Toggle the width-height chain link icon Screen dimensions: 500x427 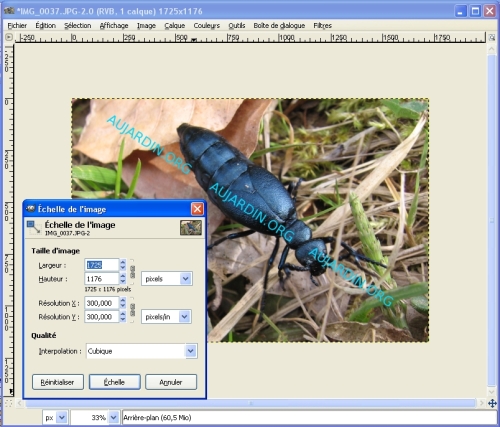coord(132,272)
